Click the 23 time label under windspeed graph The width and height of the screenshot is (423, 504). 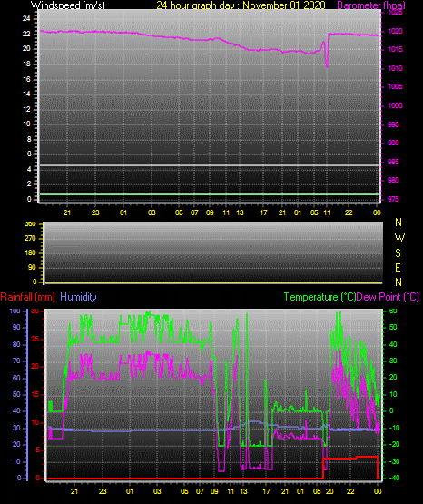pyautogui.click(x=95, y=212)
